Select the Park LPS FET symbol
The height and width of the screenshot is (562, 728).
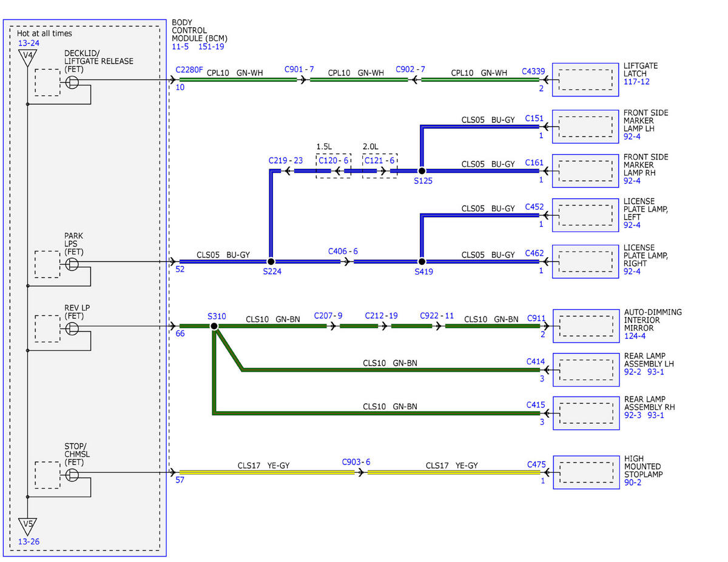72,264
